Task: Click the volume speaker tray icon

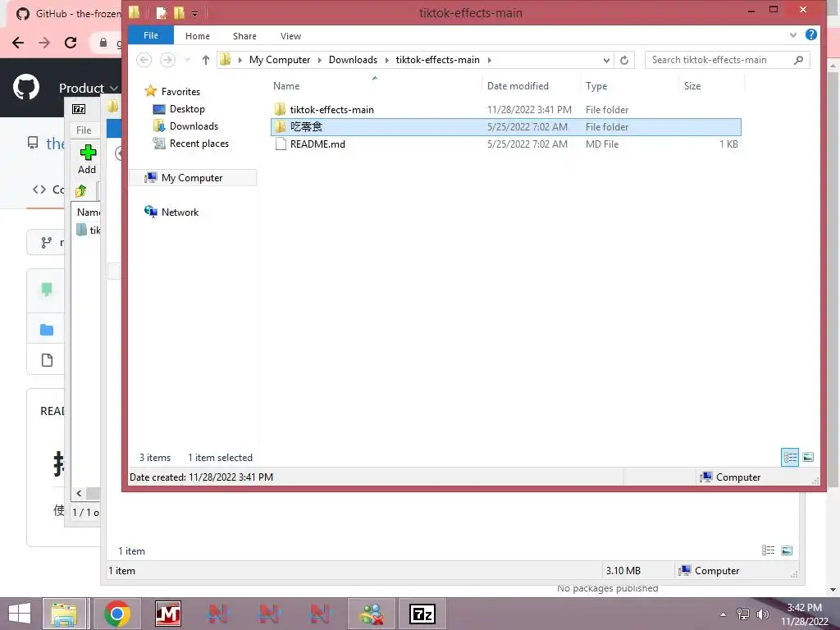Action: [x=763, y=614]
